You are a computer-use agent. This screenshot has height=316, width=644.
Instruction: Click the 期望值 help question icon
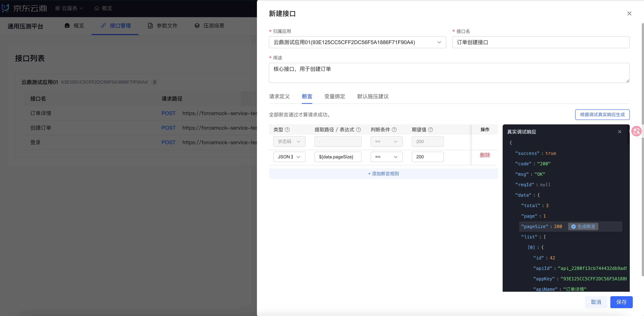[x=430, y=130]
